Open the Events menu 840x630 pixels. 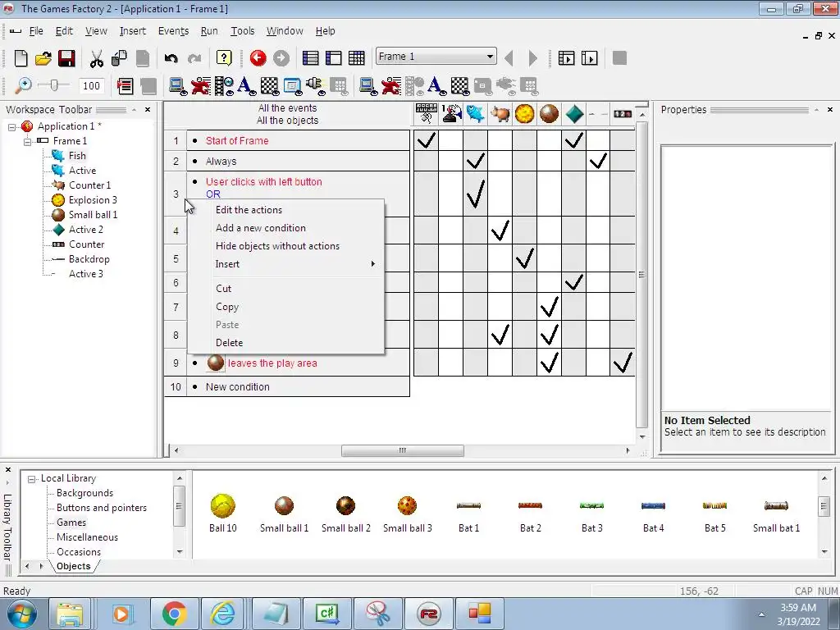173,31
